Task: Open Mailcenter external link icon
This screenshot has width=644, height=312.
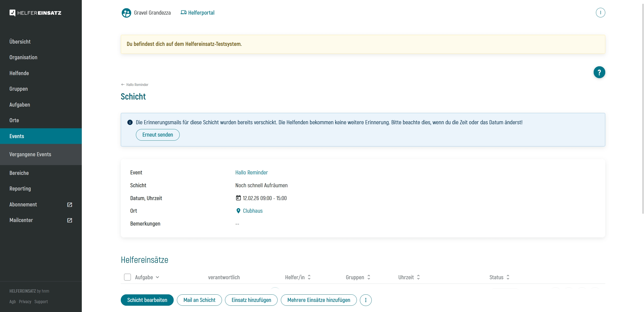Action: coord(70,220)
